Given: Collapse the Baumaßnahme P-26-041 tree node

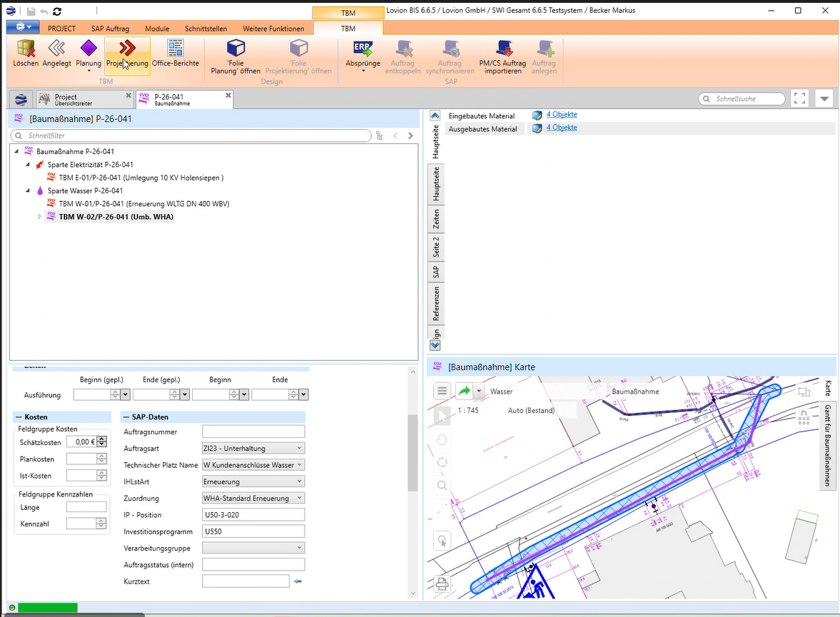Looking at the screenshot, I should 16,151.
